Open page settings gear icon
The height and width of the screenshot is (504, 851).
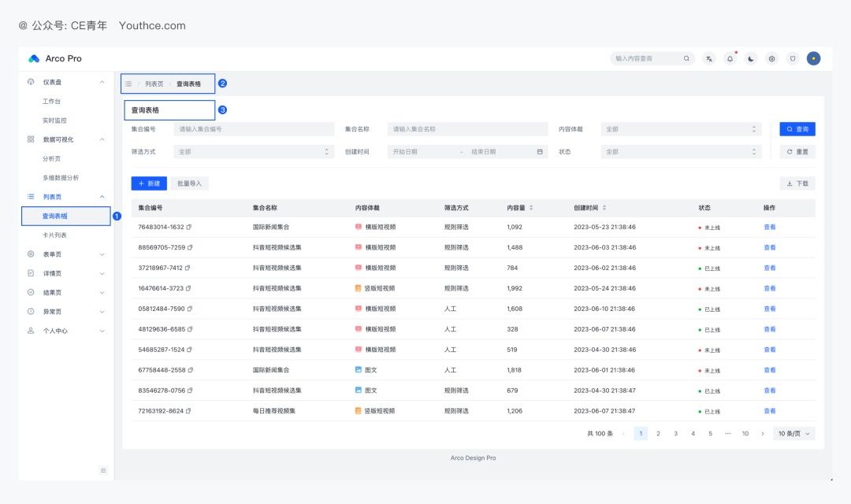coord(771,58)
